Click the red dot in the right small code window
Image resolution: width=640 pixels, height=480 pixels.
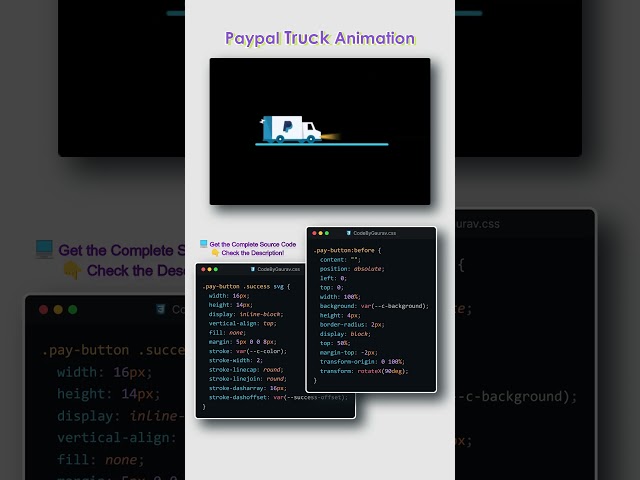[314, 233]
